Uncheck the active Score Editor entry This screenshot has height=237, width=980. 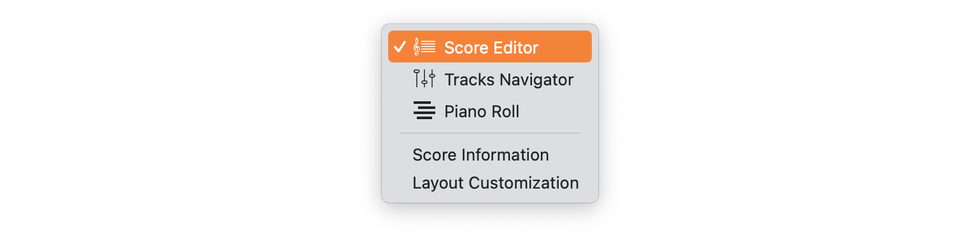[x=490, y=47]
